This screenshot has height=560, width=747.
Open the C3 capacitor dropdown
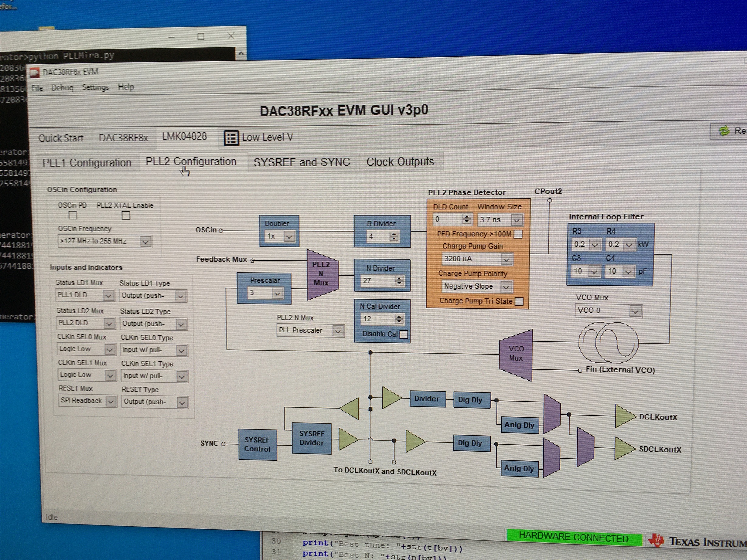pyautogui.click(x=586, y=271)
